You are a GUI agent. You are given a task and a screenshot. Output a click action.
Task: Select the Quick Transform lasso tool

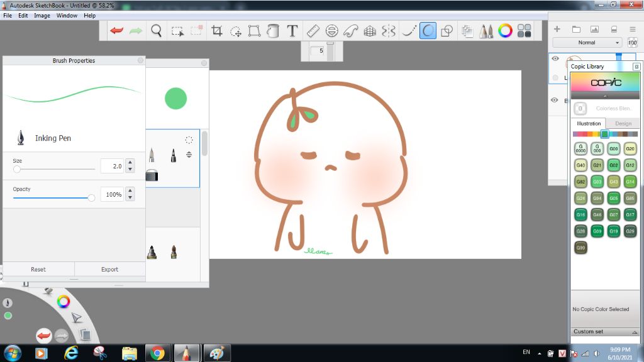[x=236, y=31]
